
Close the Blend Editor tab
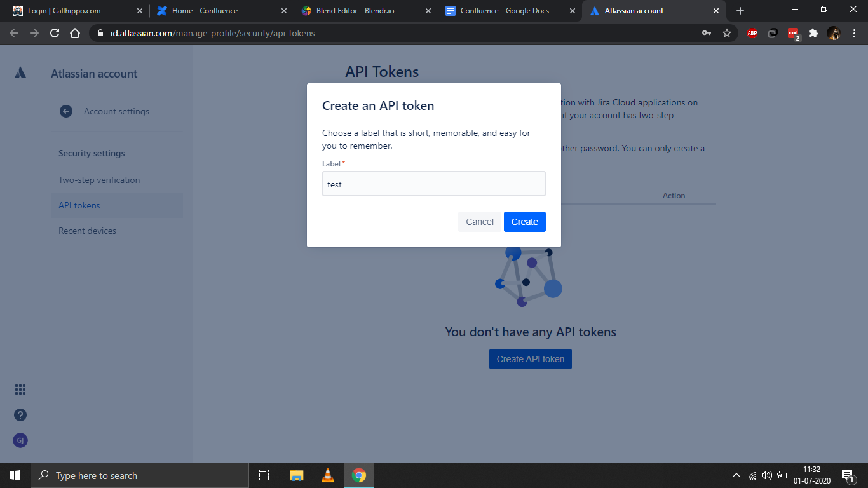click(428, 11)
